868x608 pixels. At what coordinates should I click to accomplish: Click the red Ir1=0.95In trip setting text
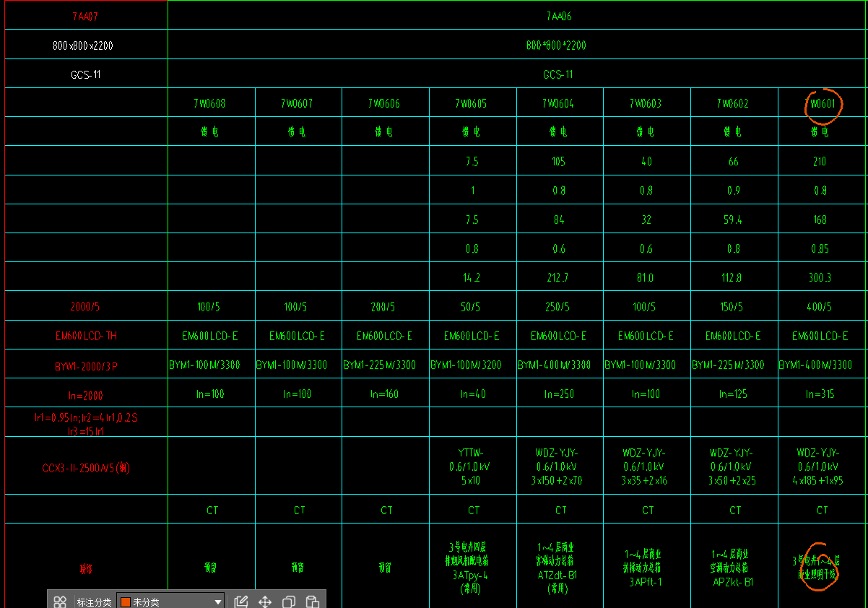pos(86,417)
